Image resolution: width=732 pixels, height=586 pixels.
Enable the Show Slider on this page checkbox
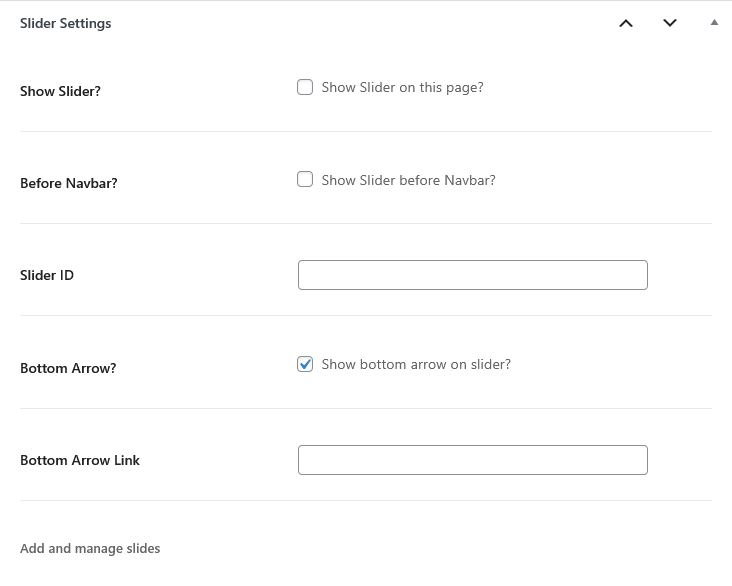(x=305, y=87)
